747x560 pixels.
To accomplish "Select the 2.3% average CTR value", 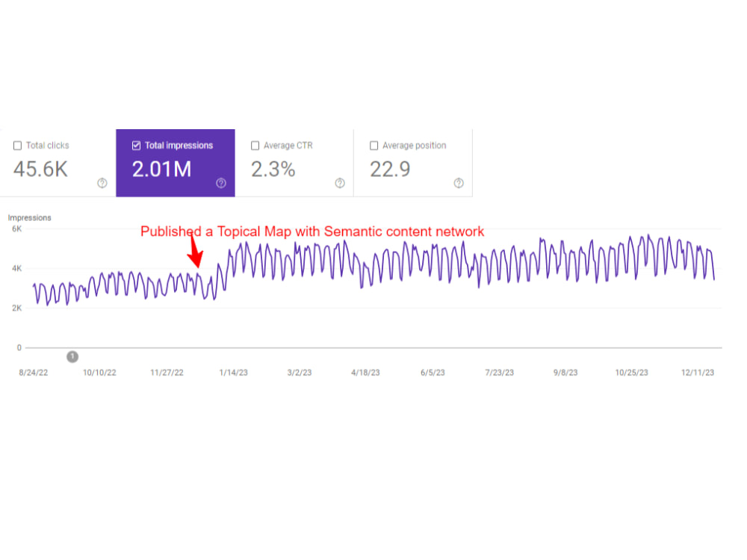I will [273, 169].
